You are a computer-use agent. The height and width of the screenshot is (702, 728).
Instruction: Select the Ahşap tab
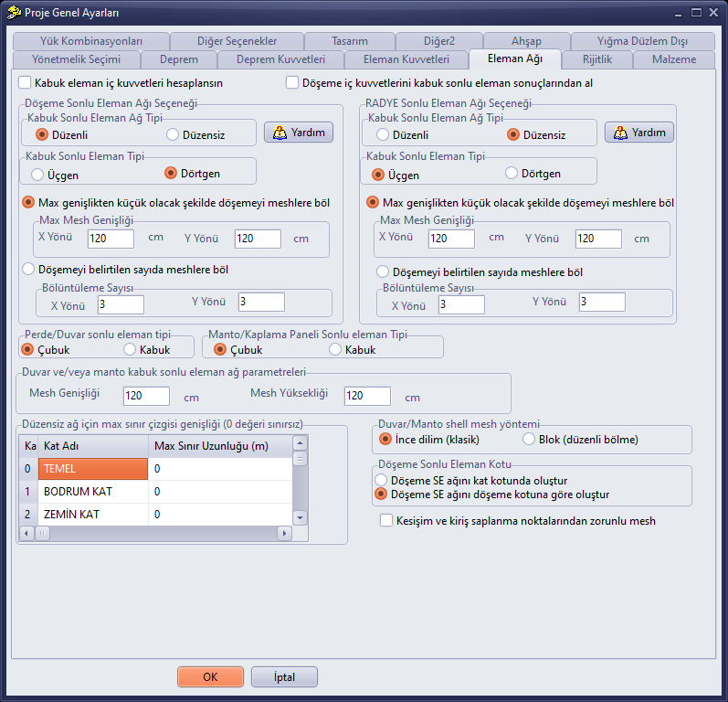[x=526, y=41]
